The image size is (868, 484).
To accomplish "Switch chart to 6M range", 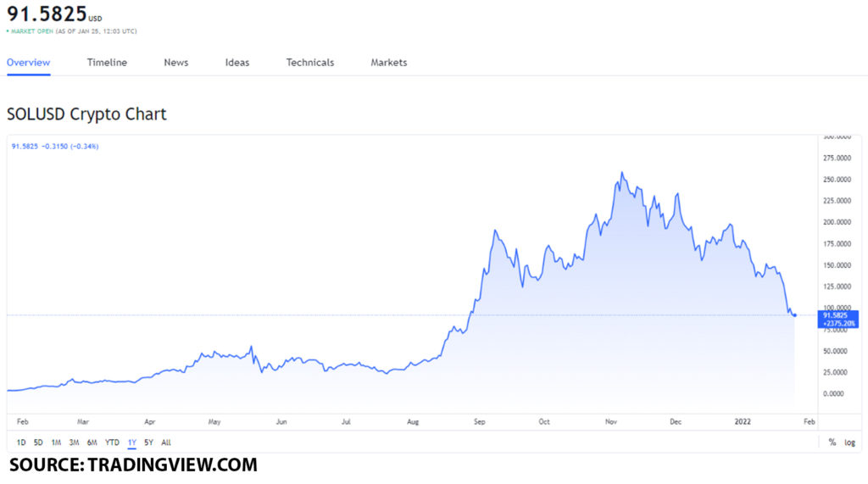I will pos(92,442).
